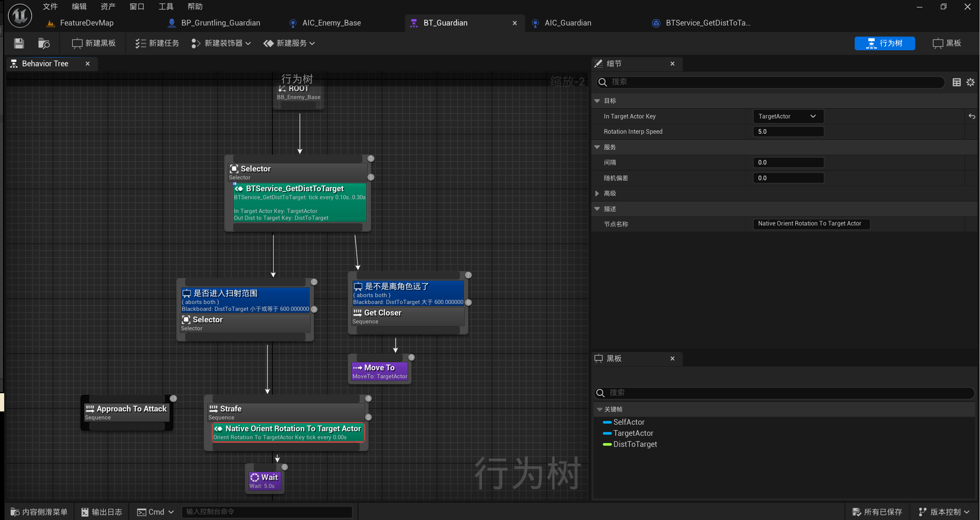Click the browse to asset icon

[44, 43]
